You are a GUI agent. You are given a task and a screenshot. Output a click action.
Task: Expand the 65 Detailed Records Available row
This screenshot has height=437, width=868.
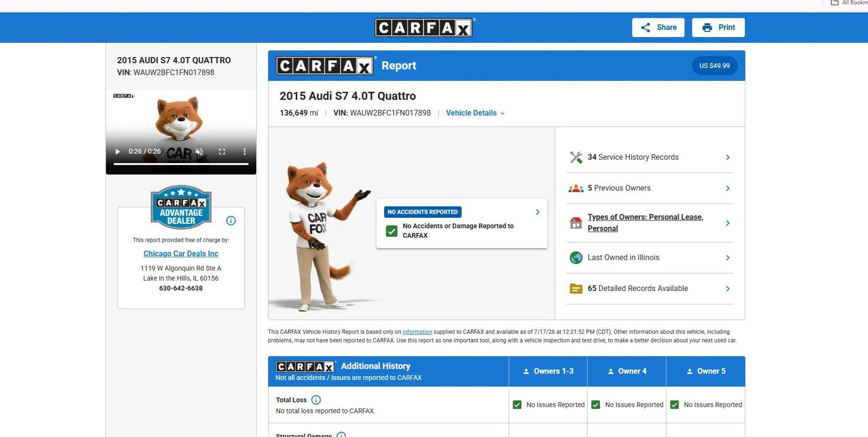coord(650,289)
